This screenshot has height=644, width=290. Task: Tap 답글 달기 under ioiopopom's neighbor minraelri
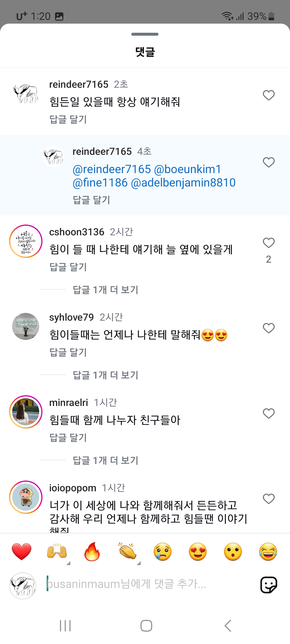pos(68,438)
